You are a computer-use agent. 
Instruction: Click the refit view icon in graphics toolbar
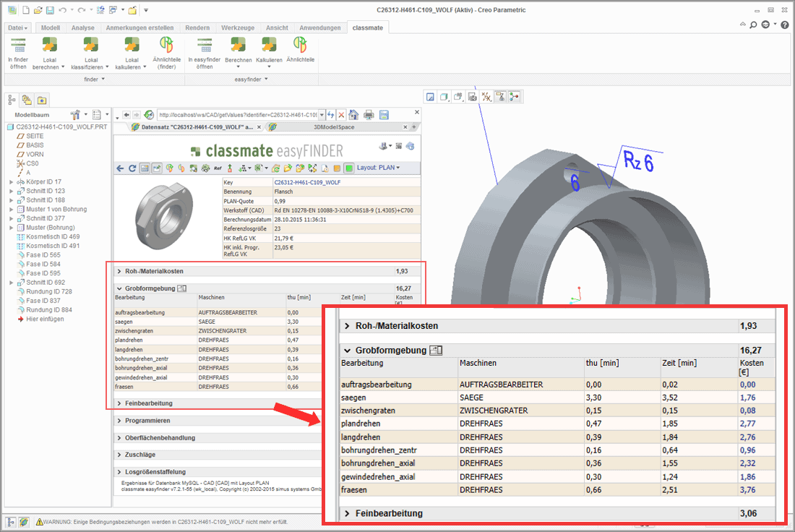coord(431,96)
